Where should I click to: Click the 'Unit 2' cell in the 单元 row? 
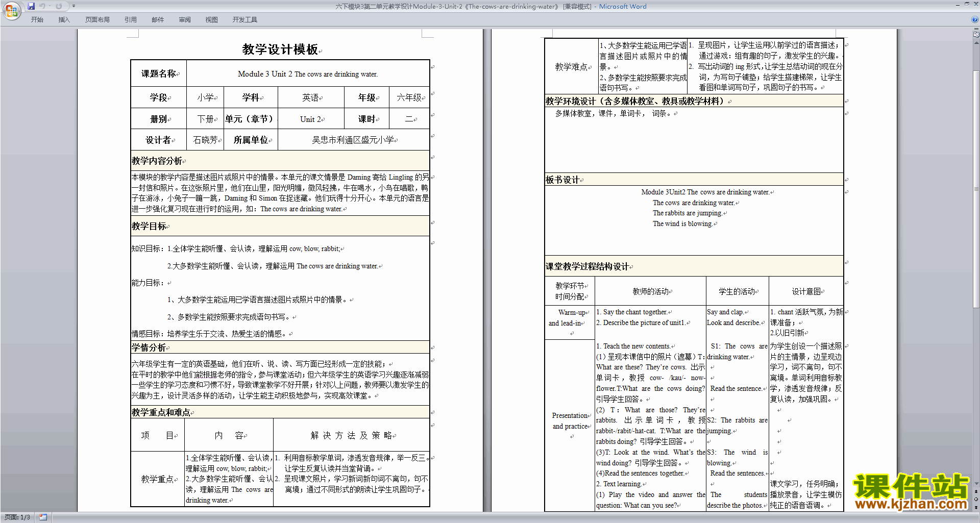coord(310,119)
